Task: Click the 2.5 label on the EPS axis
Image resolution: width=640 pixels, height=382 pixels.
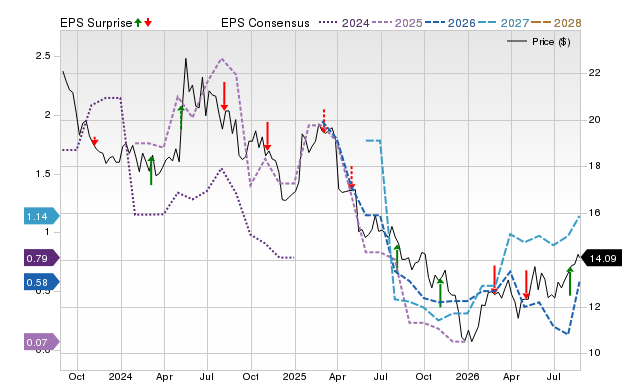Action: 43,56
